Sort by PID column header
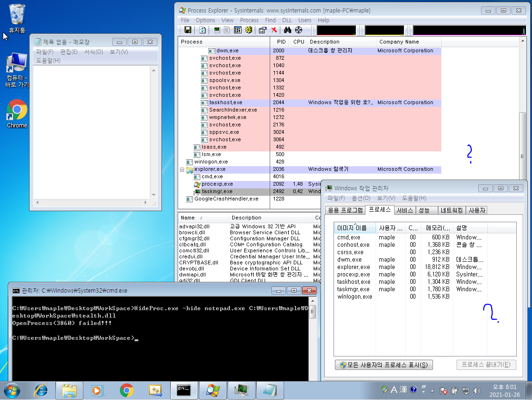The width and height of the screenshot is (532, 400). [281, 42]
